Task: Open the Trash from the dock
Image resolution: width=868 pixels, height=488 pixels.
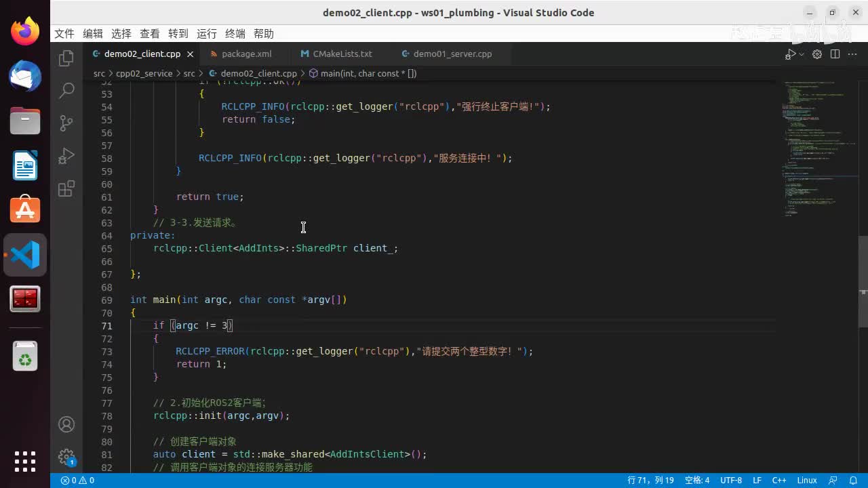Action: coord(25,357)
